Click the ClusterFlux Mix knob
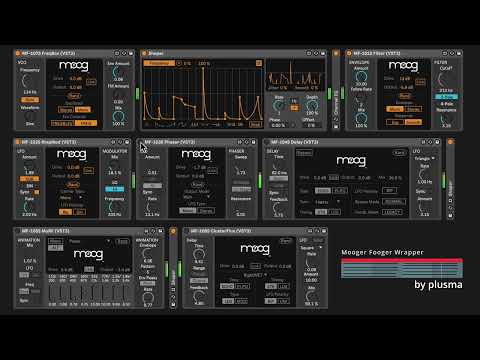The height and width of the screenshot is (360, 480). tap(311, 296)
